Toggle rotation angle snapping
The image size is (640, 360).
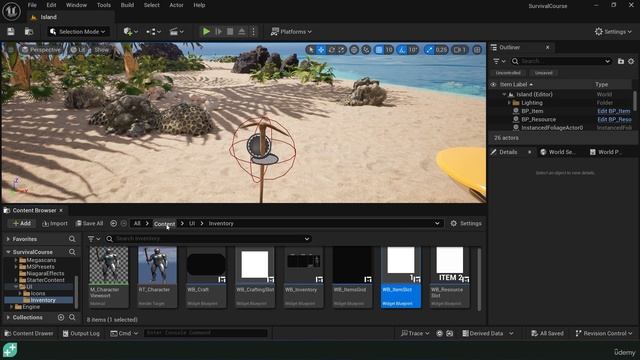click(x=402, y=50)
